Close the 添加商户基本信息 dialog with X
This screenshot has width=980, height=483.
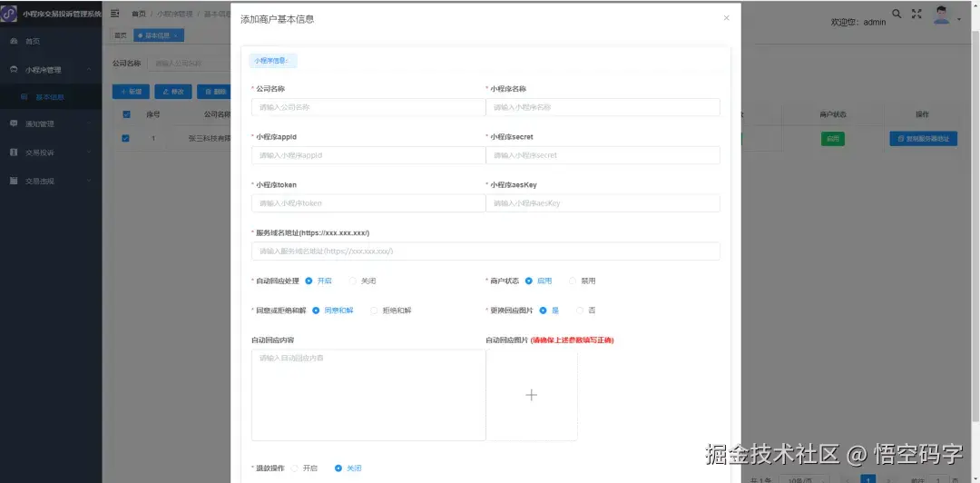click(x=726, y=18)
